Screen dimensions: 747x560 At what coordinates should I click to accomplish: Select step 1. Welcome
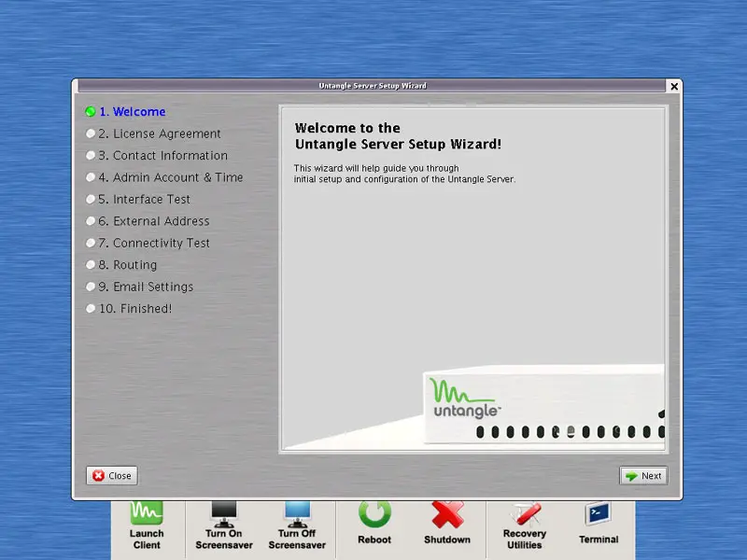126,112
